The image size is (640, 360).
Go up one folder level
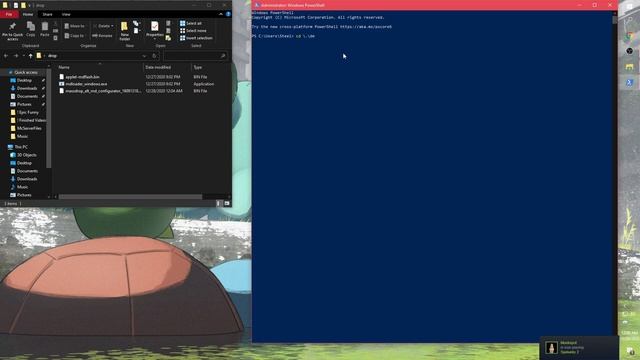click(x=30, y=56)
